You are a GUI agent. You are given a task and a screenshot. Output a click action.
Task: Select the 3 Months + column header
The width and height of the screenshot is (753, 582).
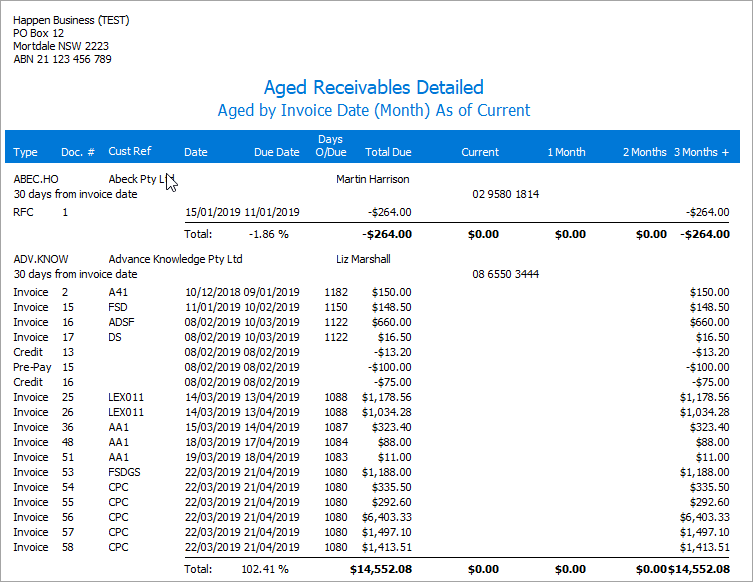click(x=701, y=152)
